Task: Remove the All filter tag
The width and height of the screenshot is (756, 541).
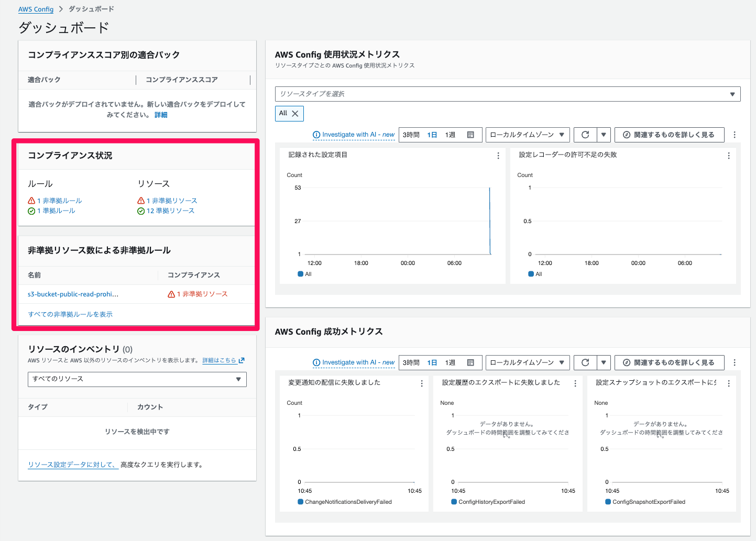Action: [295, 113]
